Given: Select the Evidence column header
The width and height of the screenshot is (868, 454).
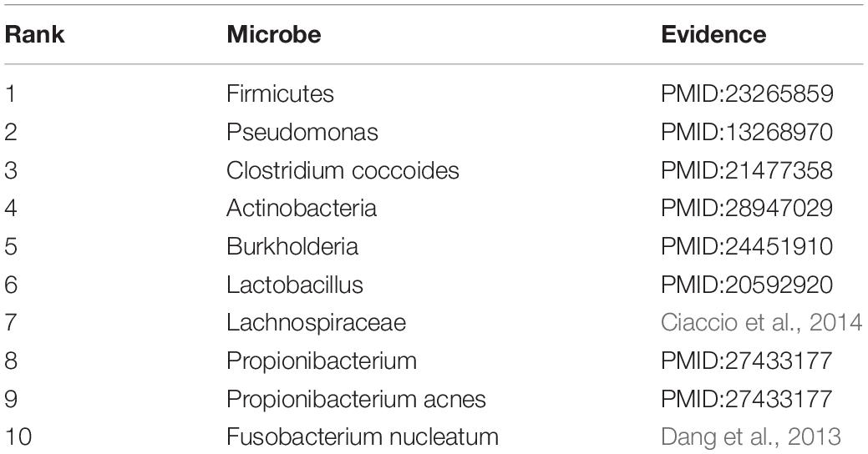Looking at the screenshot, I should pos(713,34).
